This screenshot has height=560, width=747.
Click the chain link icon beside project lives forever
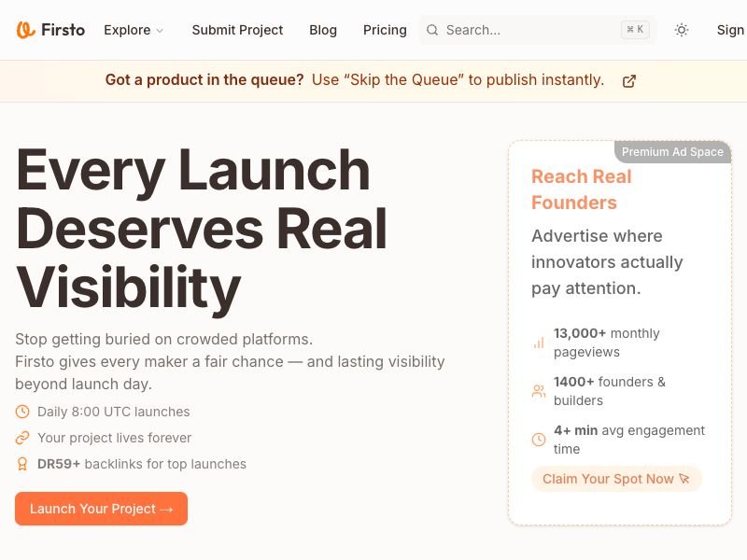pos(22,438)
